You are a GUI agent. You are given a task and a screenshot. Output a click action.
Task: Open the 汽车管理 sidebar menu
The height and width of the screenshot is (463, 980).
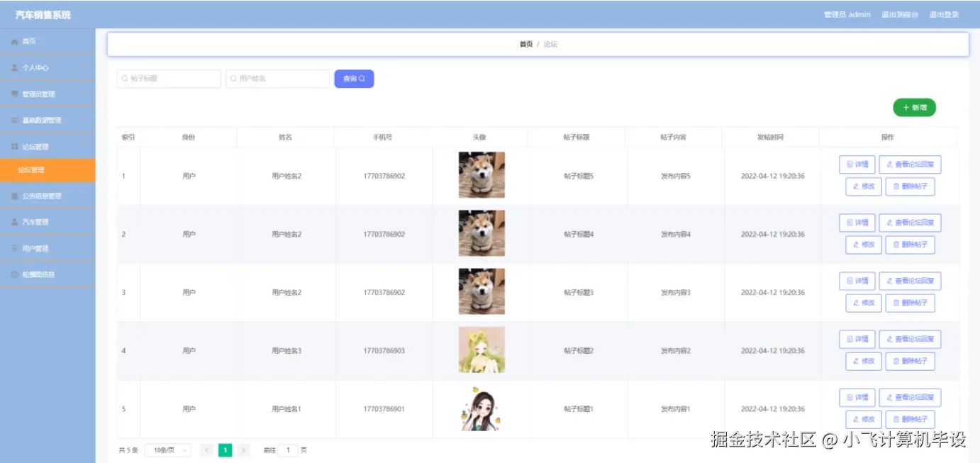[x=48, y=222]
